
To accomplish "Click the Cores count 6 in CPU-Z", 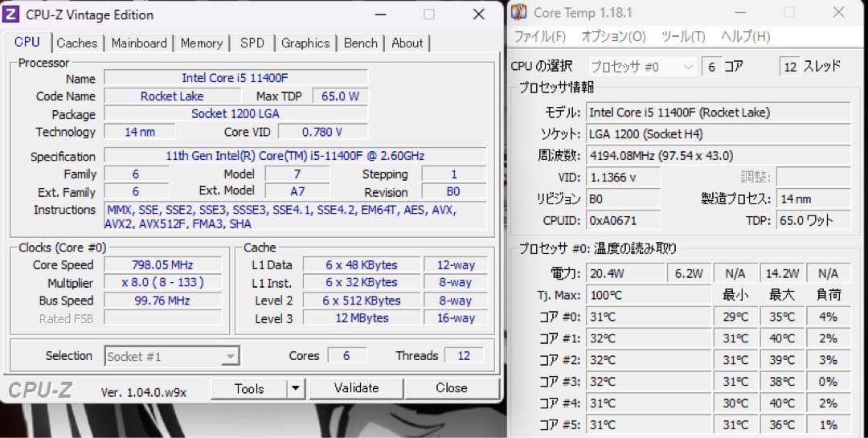I will click(346, 355).
